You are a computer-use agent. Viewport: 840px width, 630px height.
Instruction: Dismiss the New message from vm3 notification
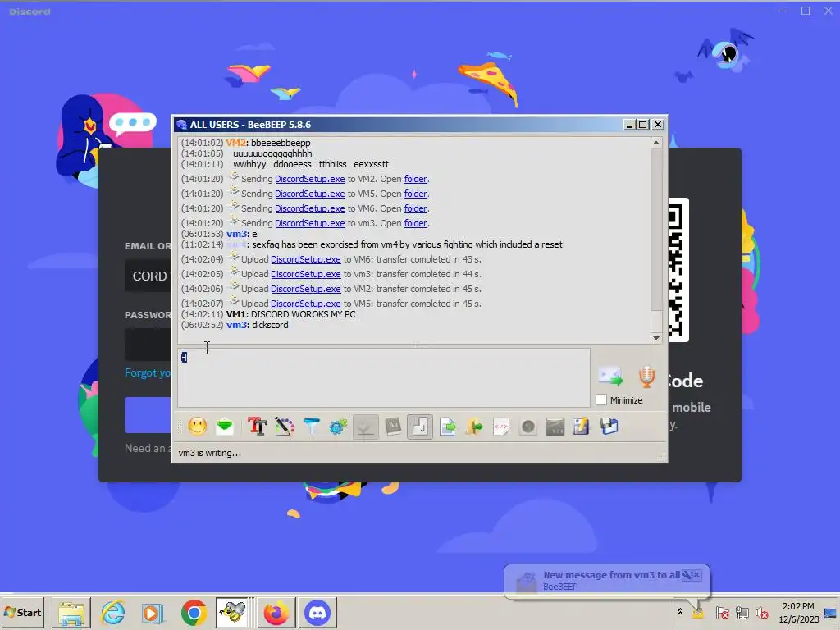696,575
